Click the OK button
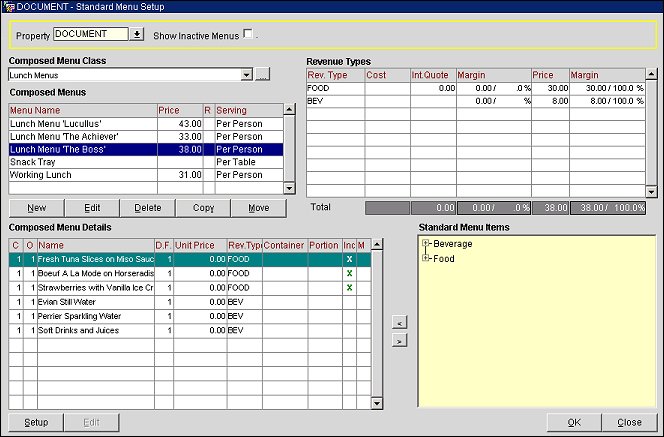664x437 pixels. tap(572, 422)
